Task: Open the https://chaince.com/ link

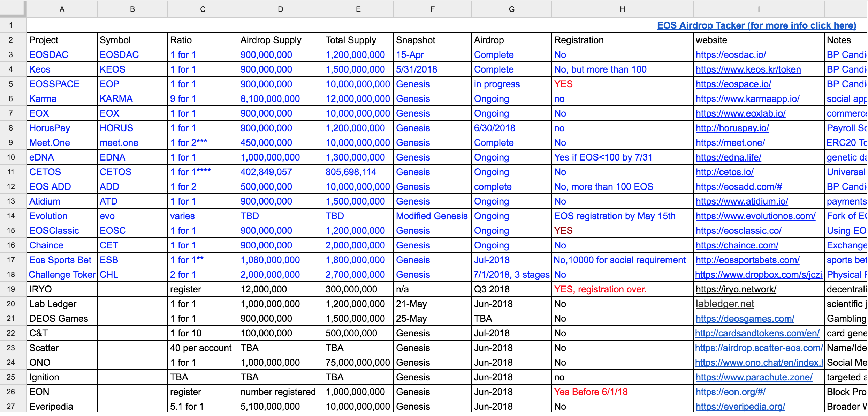Action: point(737,245)
